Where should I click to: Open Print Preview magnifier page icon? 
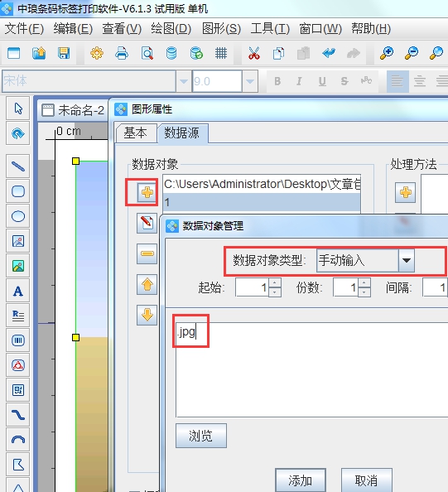[147, 53]
